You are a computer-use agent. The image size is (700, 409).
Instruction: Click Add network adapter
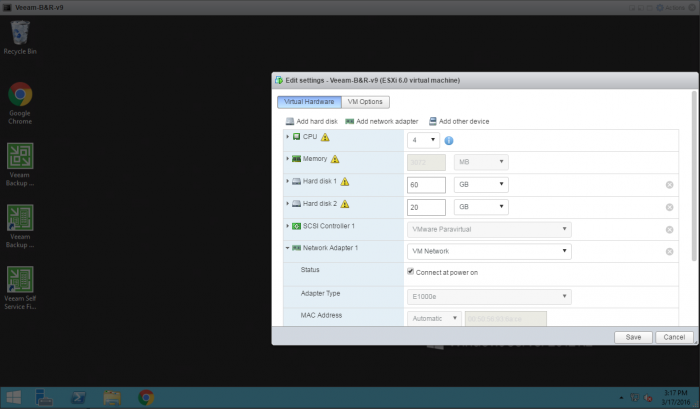click(x=382, y=121)
